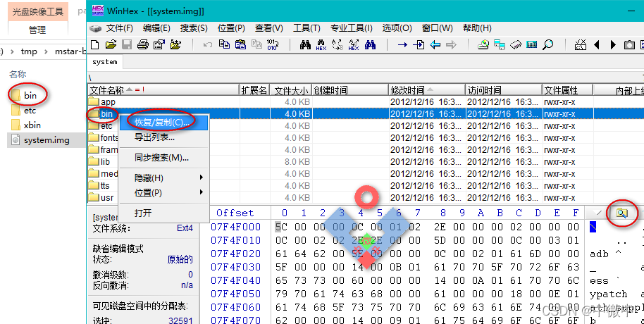Image resolution: width=644 pixels, height=324 pixels.
Task: Sort by 文件属性 column header
Action: (x=567, y=90)
